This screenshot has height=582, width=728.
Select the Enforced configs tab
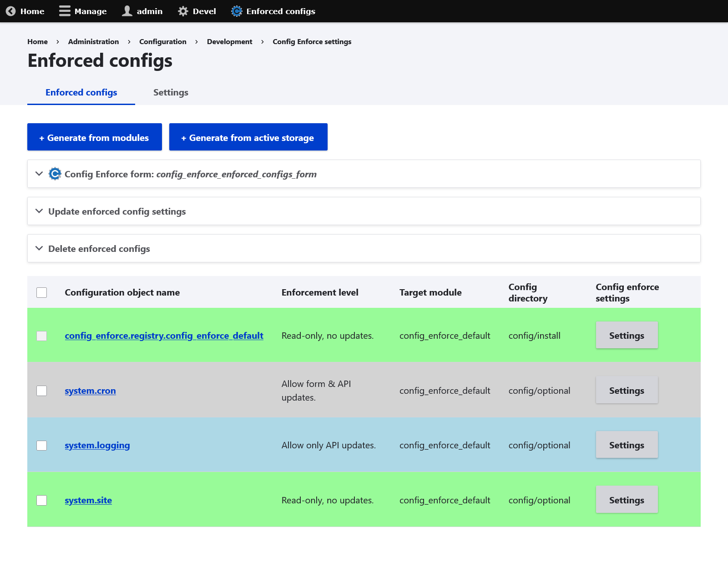pos(81,92)
